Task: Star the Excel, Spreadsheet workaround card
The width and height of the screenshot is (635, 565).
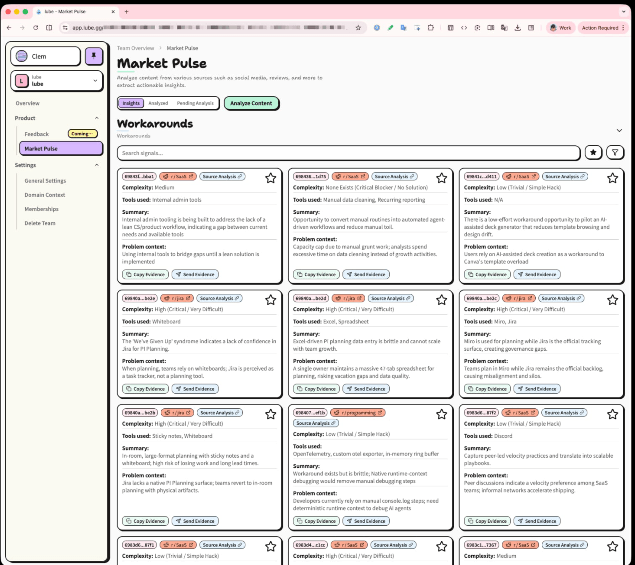Action: 441,299
